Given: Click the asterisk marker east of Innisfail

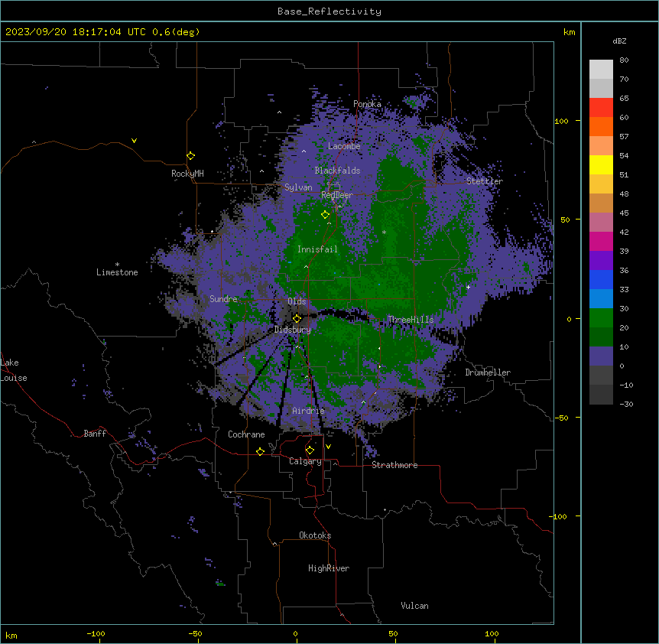Looking at the screenshot, I should (x=384, y=232).
